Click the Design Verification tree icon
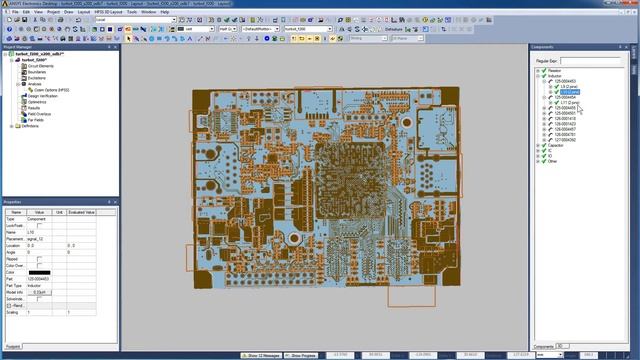Screen dimensions: 640x360 tap(24, 96)
